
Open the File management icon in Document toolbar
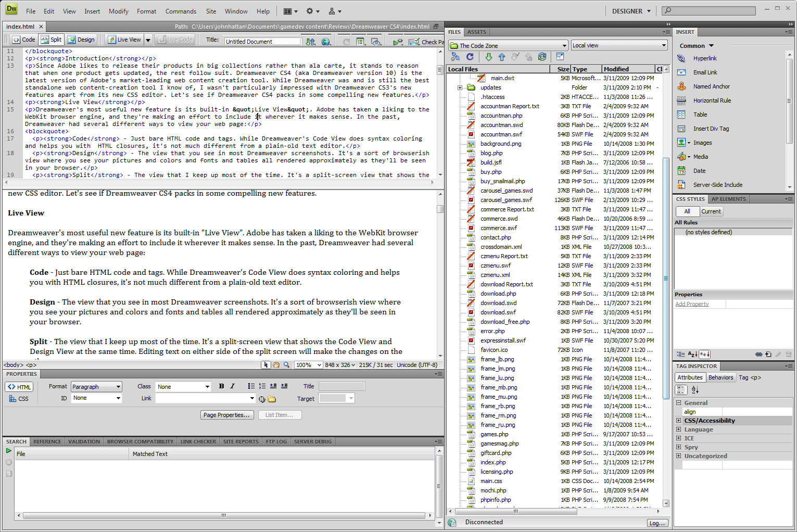pos(311,41)
